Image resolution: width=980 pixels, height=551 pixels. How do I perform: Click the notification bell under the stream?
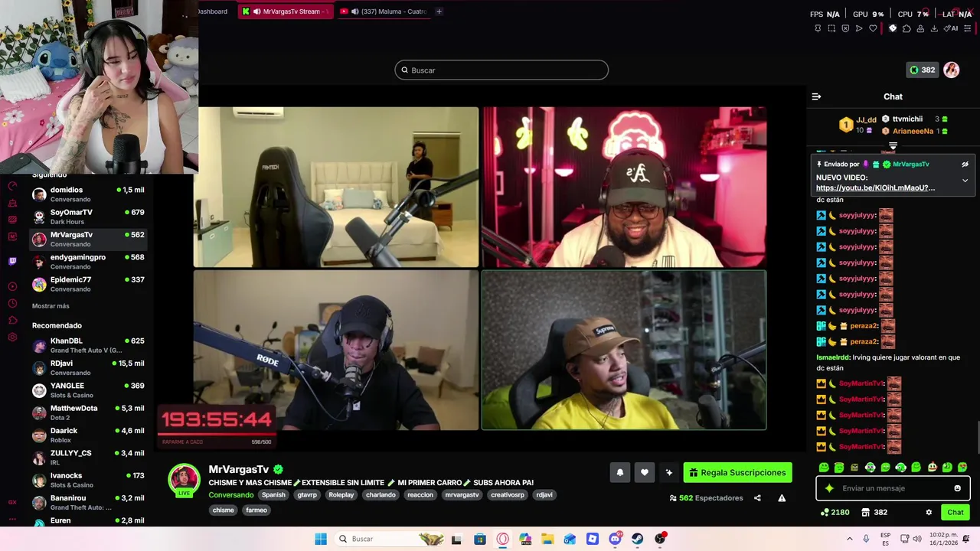pyautogui.click(x=620, y=473)
